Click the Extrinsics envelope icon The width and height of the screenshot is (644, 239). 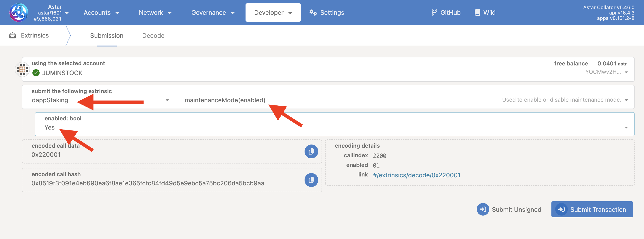pyautogui.click(x=12, y=35)
